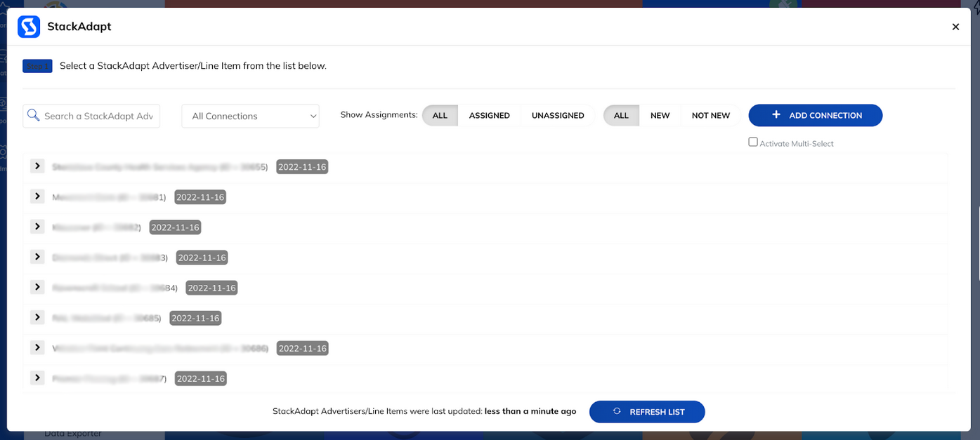Click the 2022-11-16 badge in row 30686
Image resolution: width=980 pixels, height=440 pixels.
(x=302, y=348)
